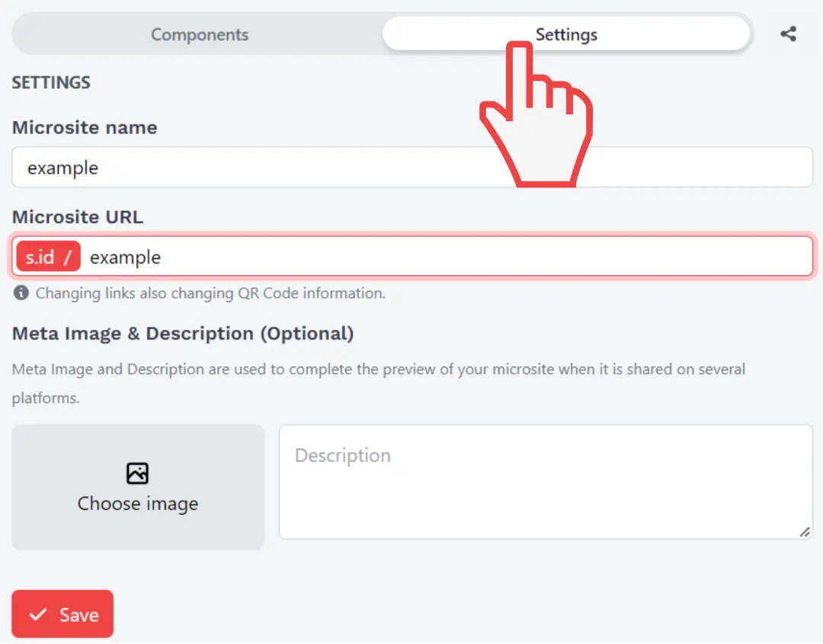Click the Meta Image & Description heading
The width and height of the screenshot is (823, 644).
(x=183, y=334)
